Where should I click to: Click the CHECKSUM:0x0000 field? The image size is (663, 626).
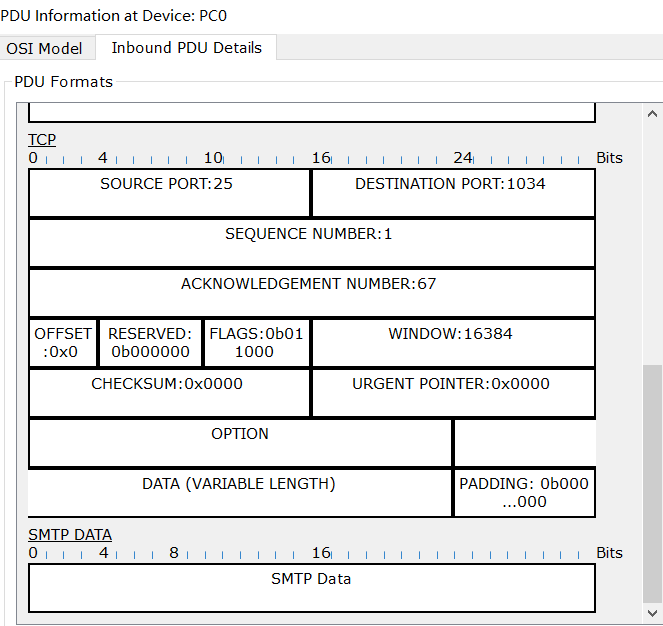pos(169,393)
